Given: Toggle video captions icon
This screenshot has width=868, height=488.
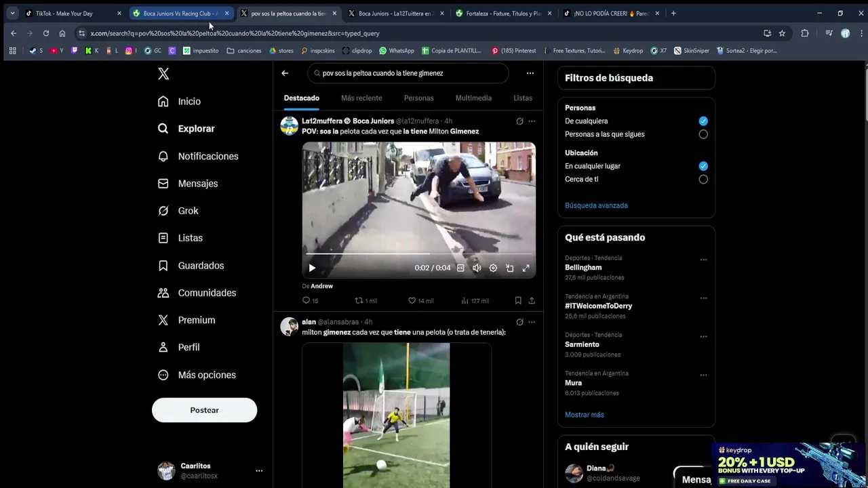Looking at the screenshot, I should tap(460, 268).
